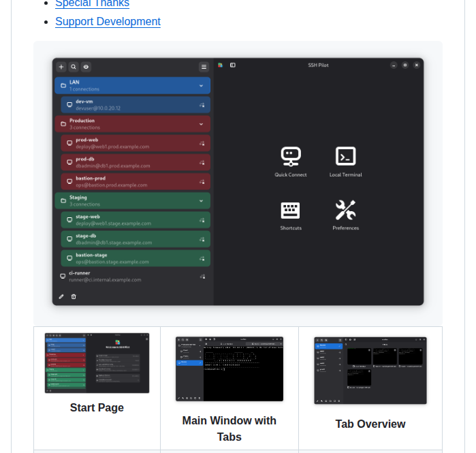Click the LAN group folder icon

(x=63, y=86)
